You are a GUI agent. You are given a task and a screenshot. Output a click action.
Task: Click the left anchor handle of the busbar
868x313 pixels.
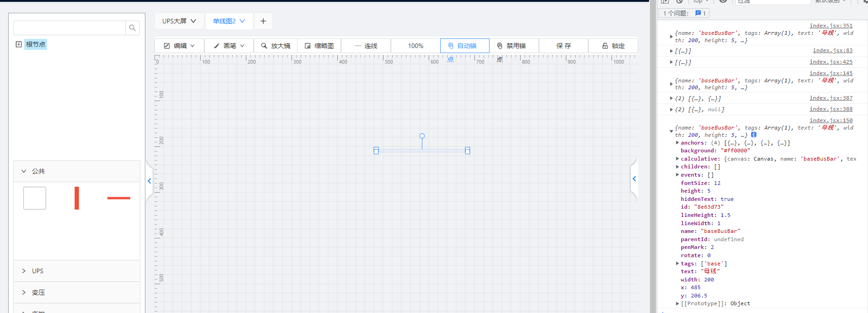pos(376,151)
